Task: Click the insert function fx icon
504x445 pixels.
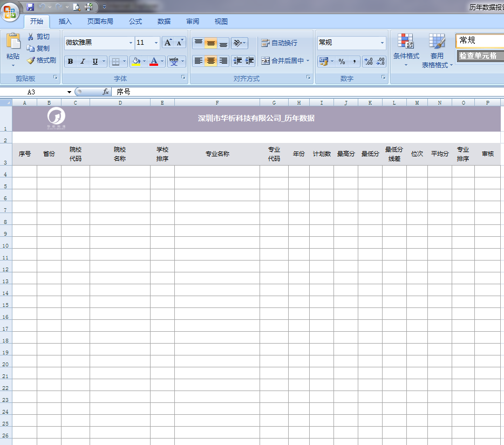Action: coord(105,92)
